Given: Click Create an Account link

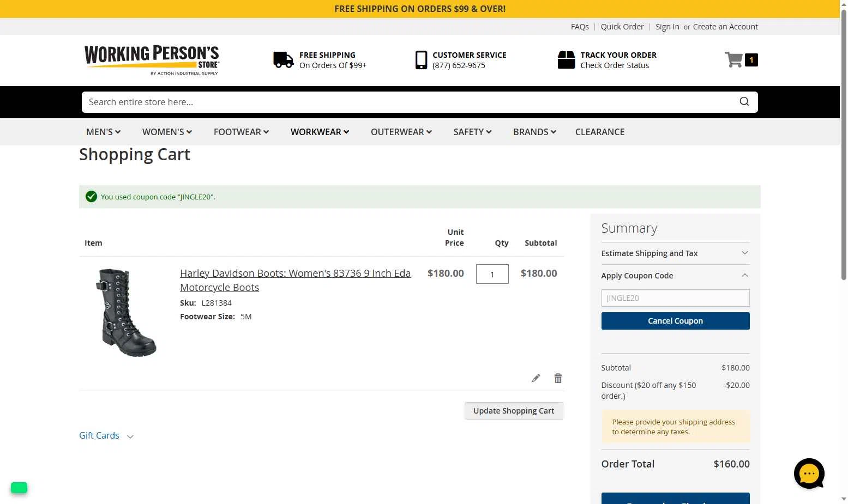Looking at the screenshot, I should [725, 27].
